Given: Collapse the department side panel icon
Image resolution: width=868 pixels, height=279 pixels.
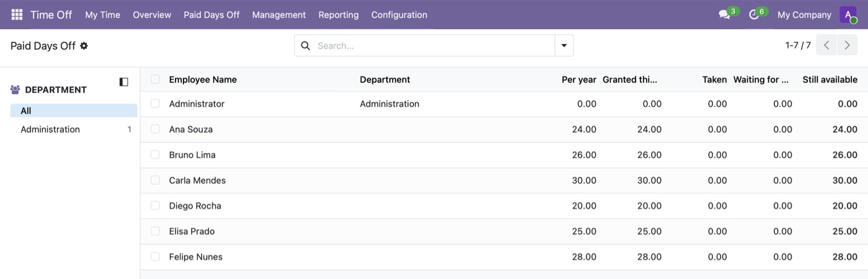Looking at the screenshot, I should (x=123, y=82).
